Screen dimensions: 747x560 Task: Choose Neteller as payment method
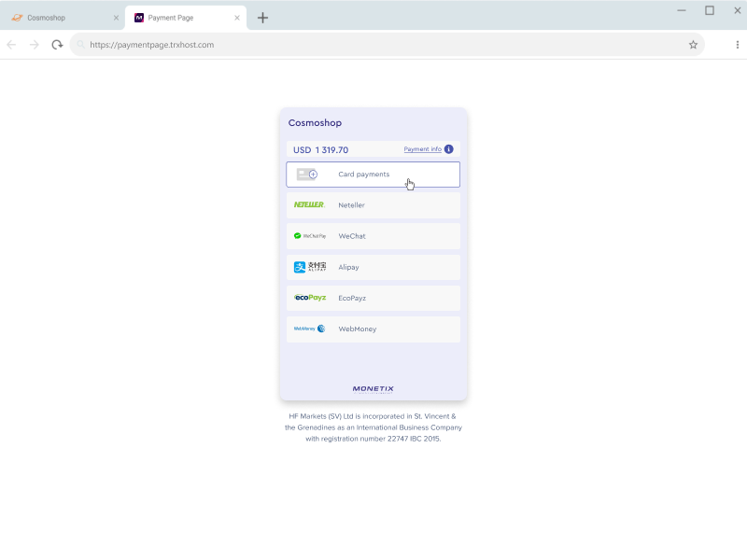pyautogui.click(x=373, y=205)
